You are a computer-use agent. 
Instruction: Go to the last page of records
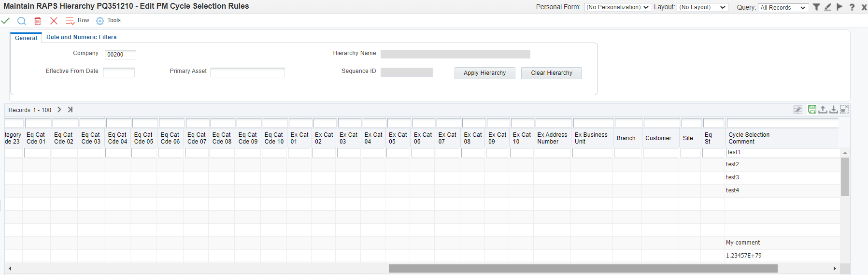point(70,110)
